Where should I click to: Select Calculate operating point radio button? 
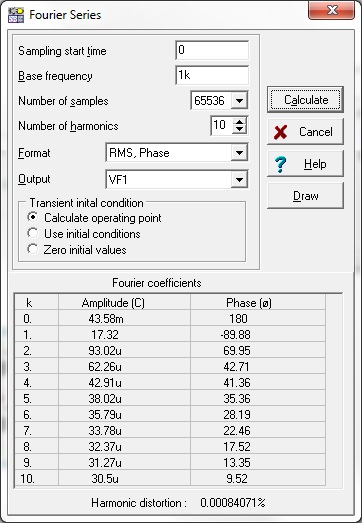[x=33, y=217]
